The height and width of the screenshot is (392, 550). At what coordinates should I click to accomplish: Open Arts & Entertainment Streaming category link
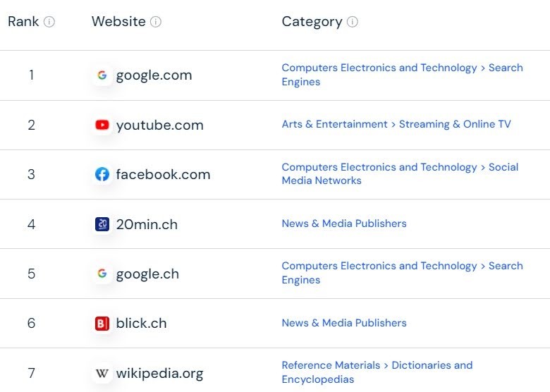(396, 124)
